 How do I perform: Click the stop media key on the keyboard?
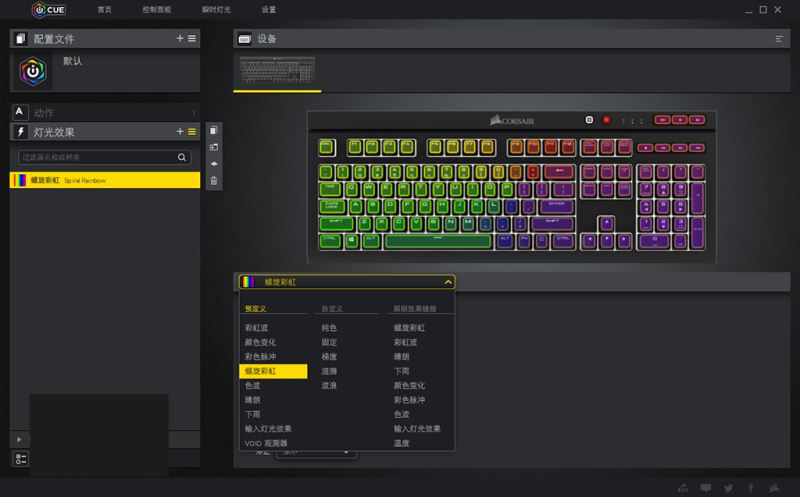(x=645, y=148)
